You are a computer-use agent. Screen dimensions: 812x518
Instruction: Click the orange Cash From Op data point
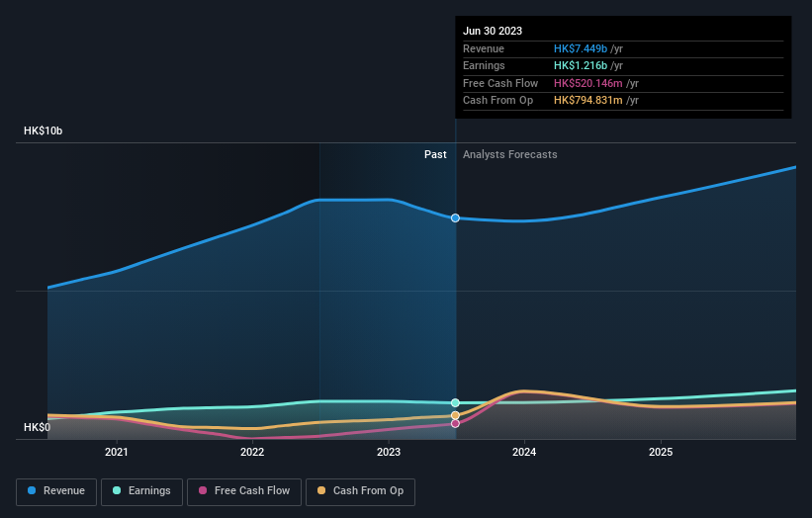click(x=455, y=415)
